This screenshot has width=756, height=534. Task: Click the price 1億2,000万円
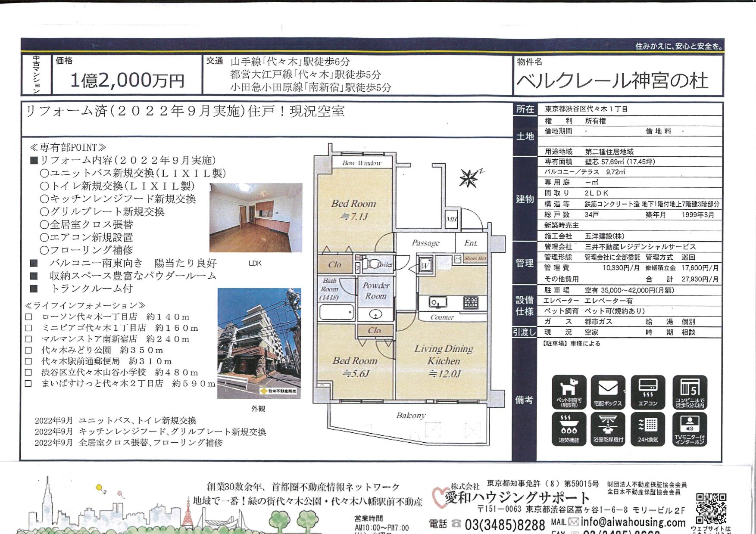(127, 81)
